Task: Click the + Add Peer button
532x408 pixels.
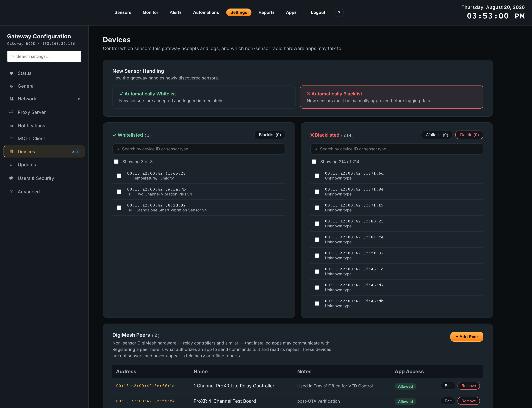Action: point(467,337)
